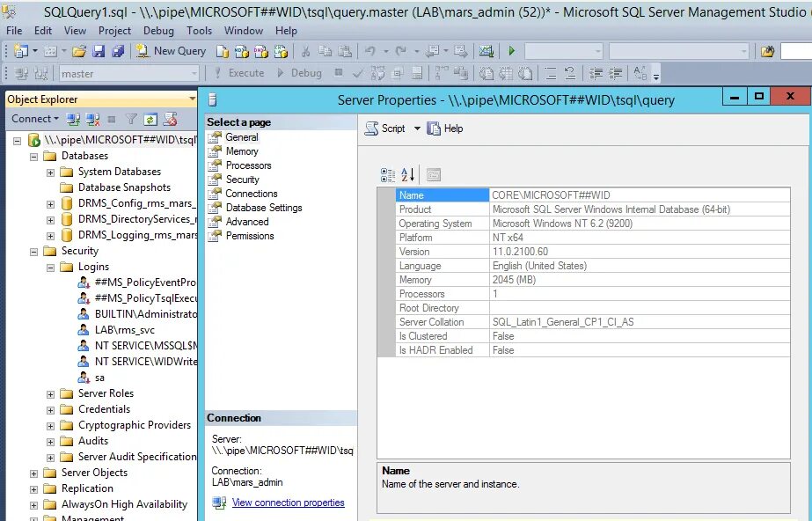
Task: Expand the System Databases node
Action: coord(50,172)
